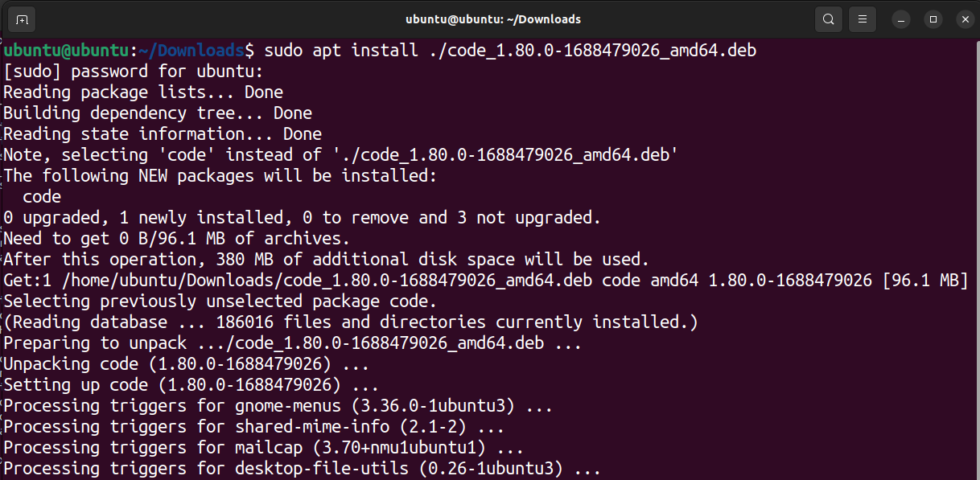The width and height of the screenshot is (980, 480).
Task: Minimize the terminal window
Action: point(900,18)
